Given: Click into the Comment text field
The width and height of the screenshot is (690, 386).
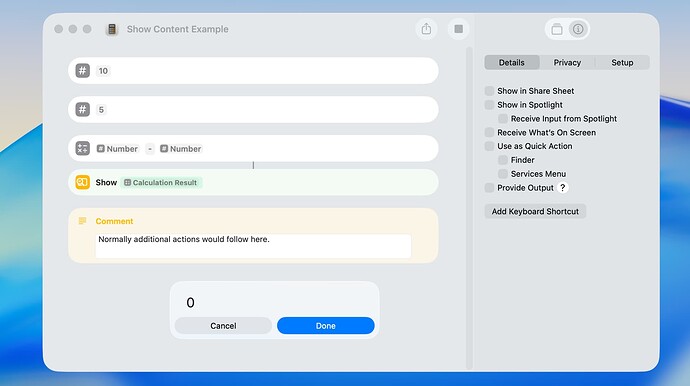Looking at the screenshot, I should click(x=253, y=246).
